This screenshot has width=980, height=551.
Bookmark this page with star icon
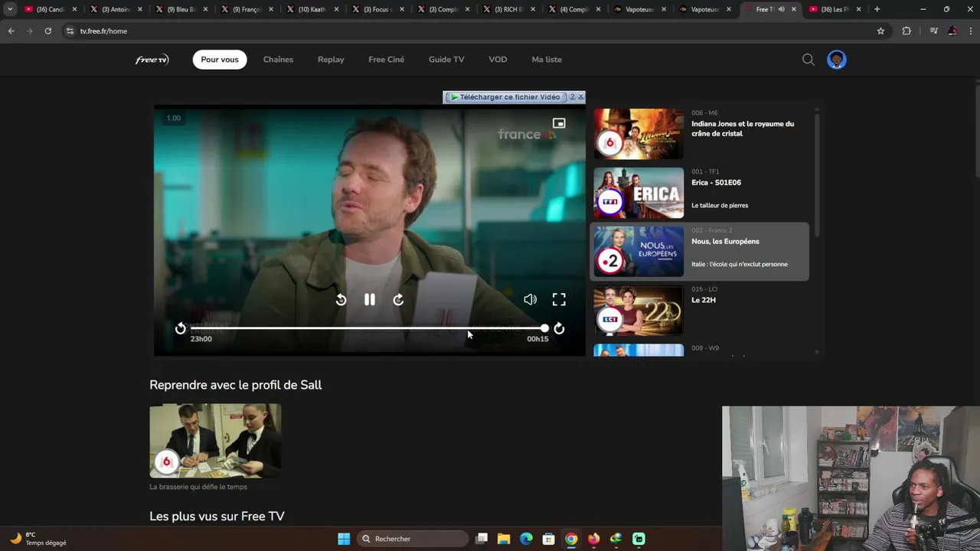coord(880,31)
